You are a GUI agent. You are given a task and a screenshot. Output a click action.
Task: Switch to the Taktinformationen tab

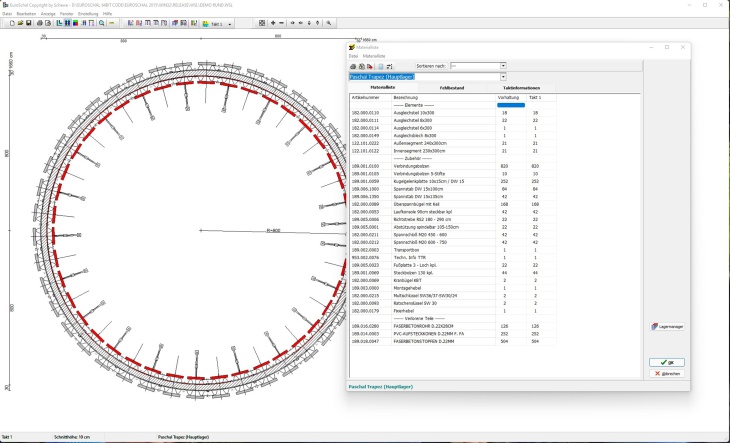[x=521, y=88]
